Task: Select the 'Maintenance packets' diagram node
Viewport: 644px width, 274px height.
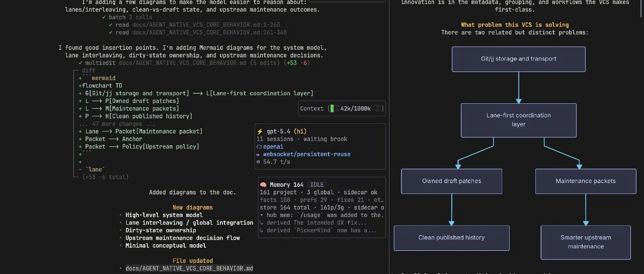Action: click(x=585, y=181)
